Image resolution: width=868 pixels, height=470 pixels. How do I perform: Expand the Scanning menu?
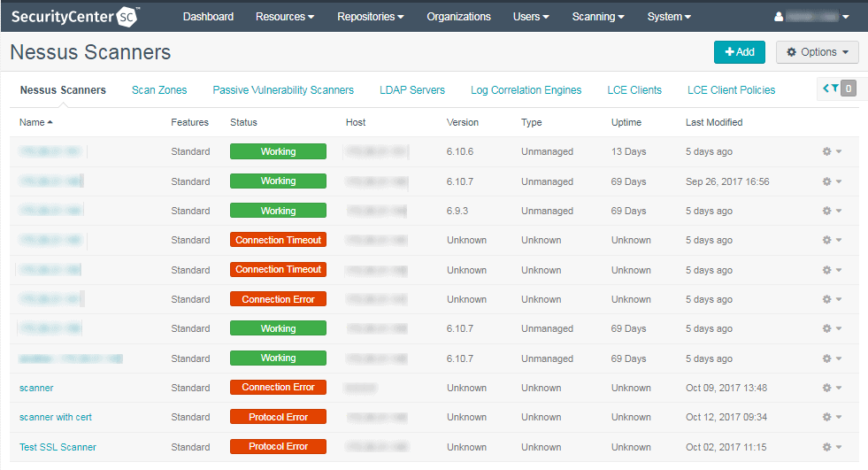point(598,17)
